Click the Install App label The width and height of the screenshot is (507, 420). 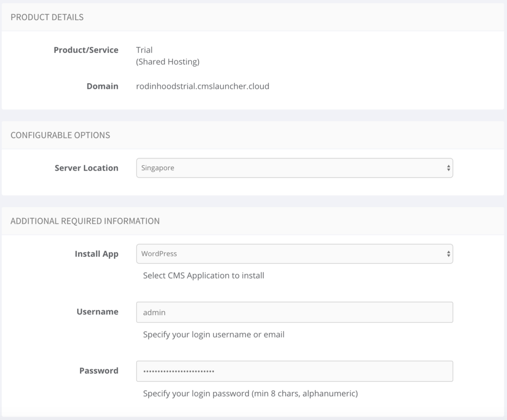97,254
